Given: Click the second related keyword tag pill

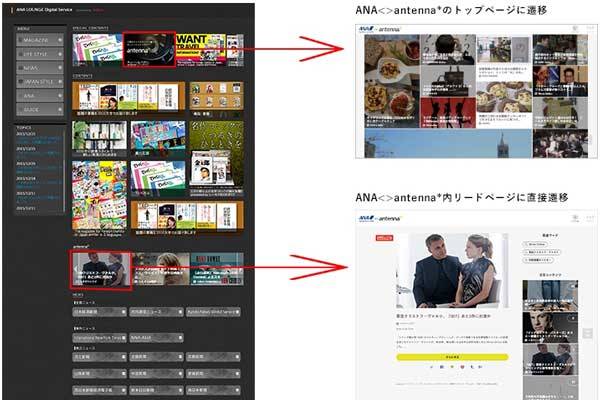Looking at the screenshot, I should tap(542, 252).
